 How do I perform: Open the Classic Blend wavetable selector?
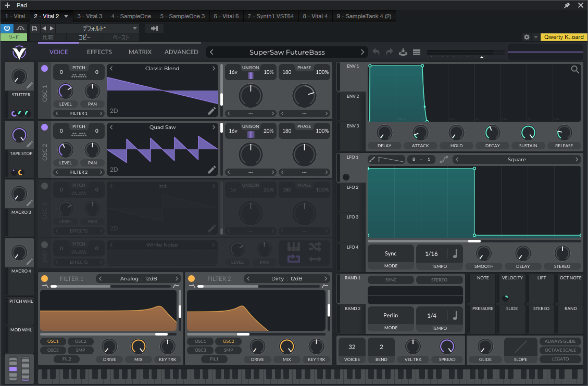pos(162,69)
